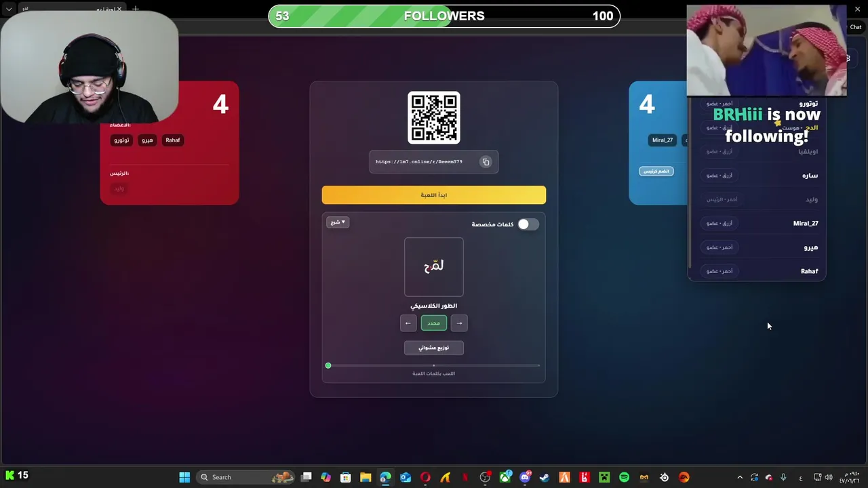
Task: Click the هيرو chip in red team
Action: (x=147, y=140)
